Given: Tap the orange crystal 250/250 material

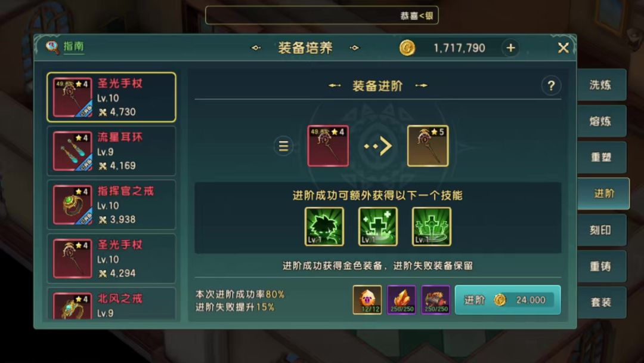Looking at the screenshot, I should coord(401,300).
